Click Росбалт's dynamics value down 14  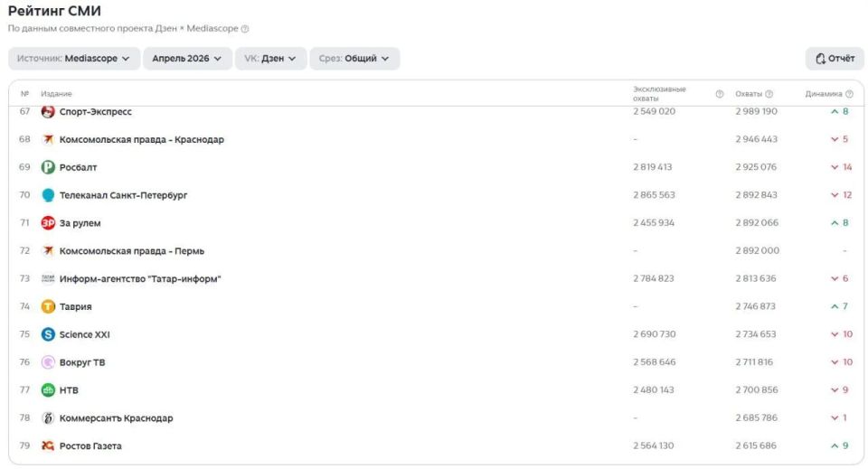[x=841, y=166]
